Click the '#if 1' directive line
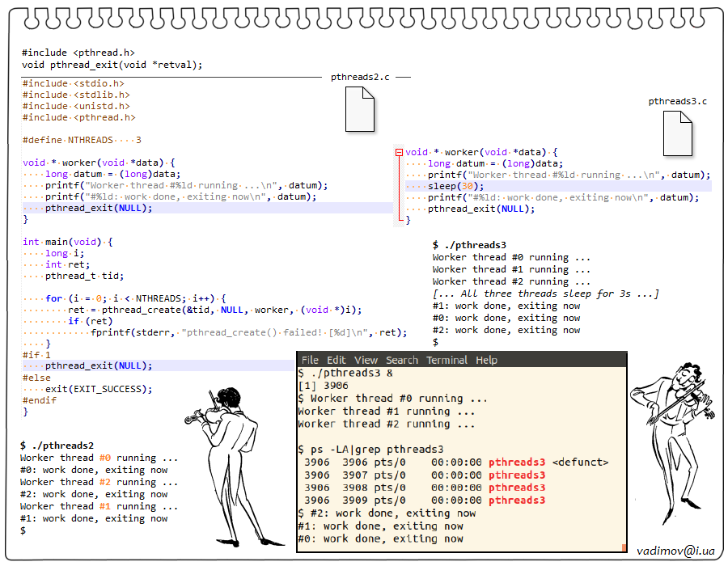Image resolution: width=728 pixels, height=566 pixels. 36,355
